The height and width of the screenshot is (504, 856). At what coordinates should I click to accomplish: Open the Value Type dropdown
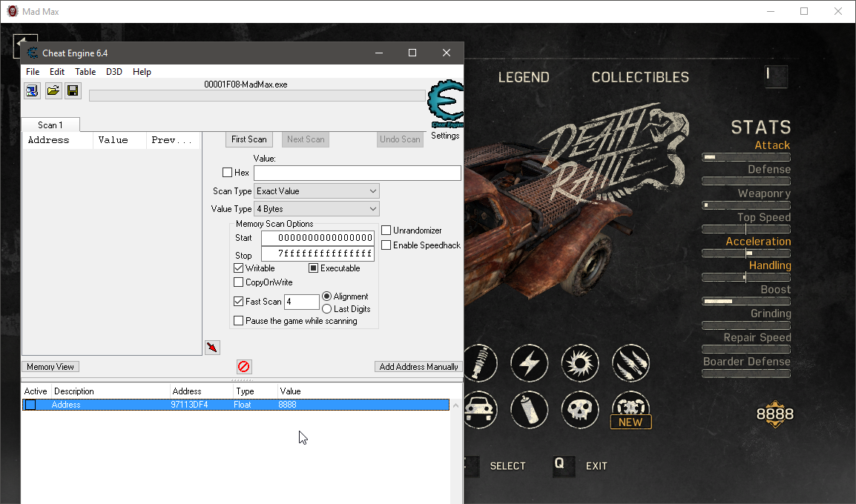(x=317, y=209)
